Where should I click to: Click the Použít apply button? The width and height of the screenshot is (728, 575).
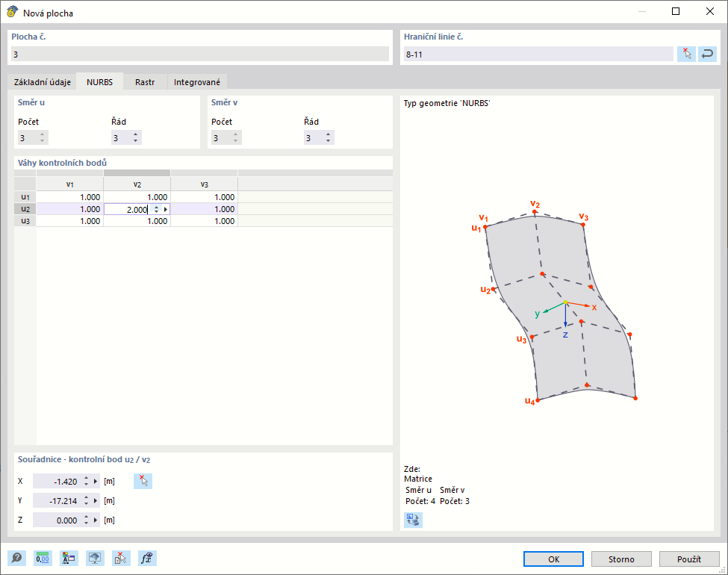(x=689, y=559)
